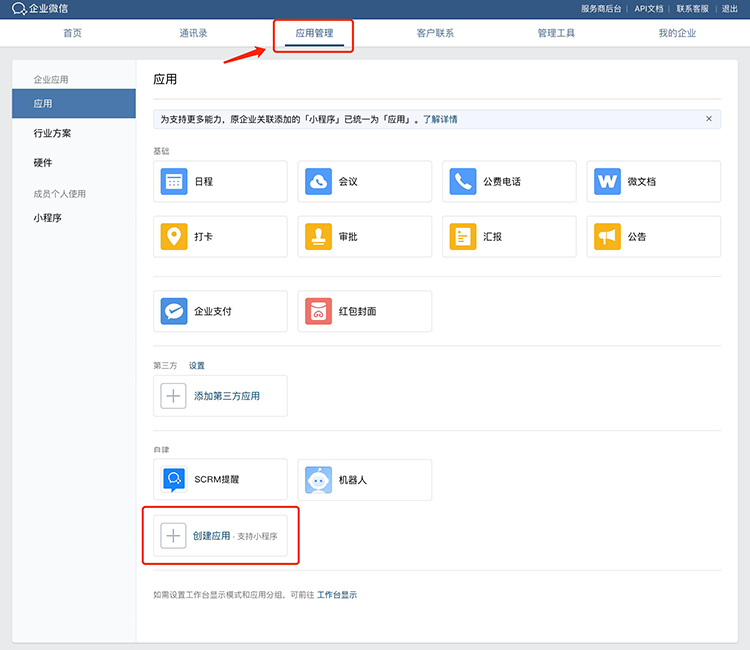Open the 企业支付 payment icon
750x650 pixels.
[x=174, y=311]
